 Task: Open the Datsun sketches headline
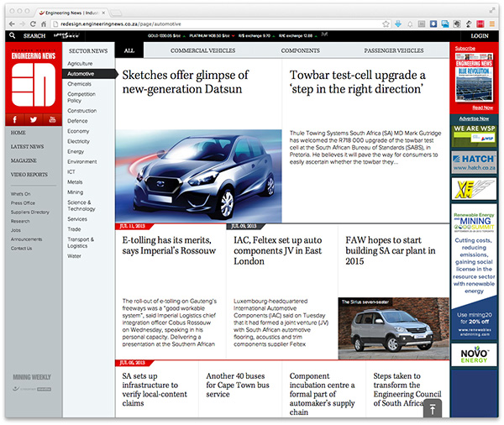pyautogui.click(x=185, y=82)
